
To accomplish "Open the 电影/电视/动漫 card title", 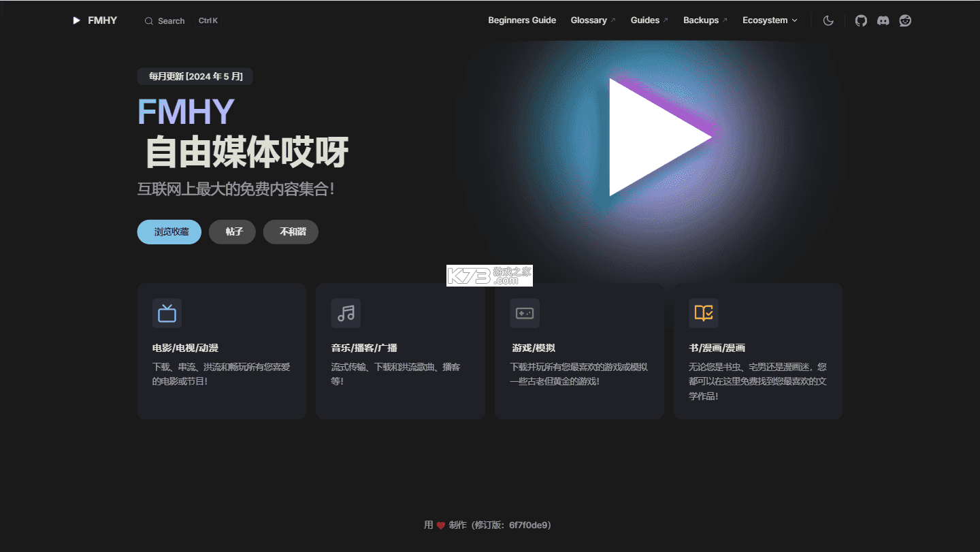I will [x=185, y=348].
